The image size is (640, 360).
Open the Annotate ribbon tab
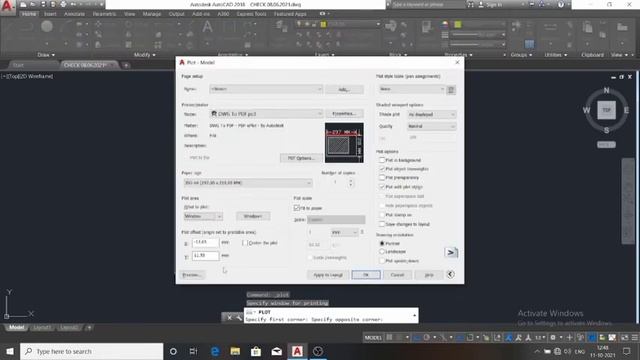[74, 14]
